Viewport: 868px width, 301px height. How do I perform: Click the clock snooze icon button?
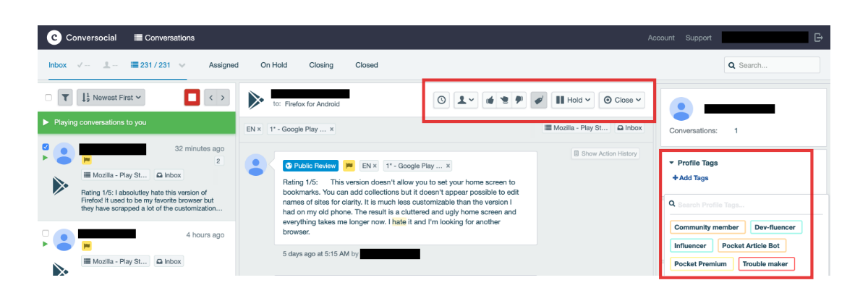441,100
